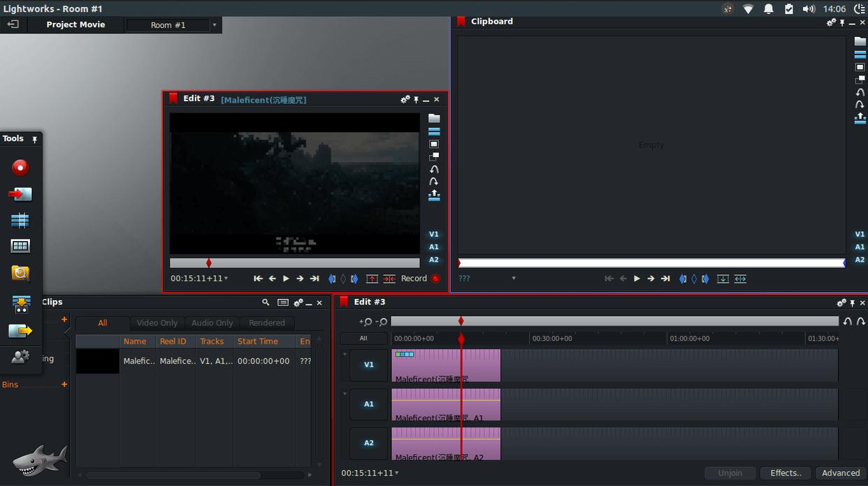
Task: Show timeline stripes icon in Edit #3 viewer
Action: coord(434,131)
